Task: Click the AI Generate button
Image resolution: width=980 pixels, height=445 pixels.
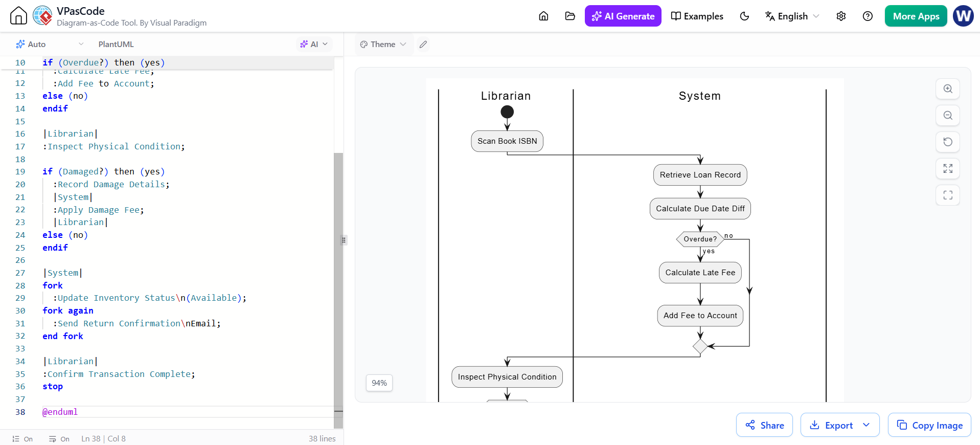Action: [623, 16]
